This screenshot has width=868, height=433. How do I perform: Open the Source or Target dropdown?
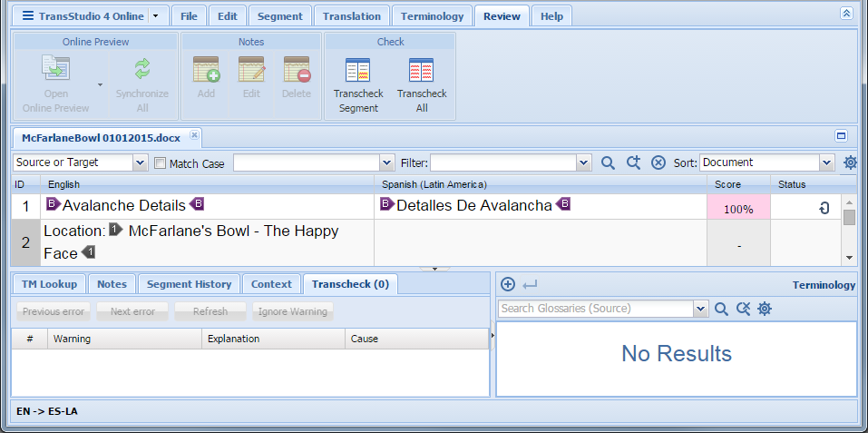140,162
